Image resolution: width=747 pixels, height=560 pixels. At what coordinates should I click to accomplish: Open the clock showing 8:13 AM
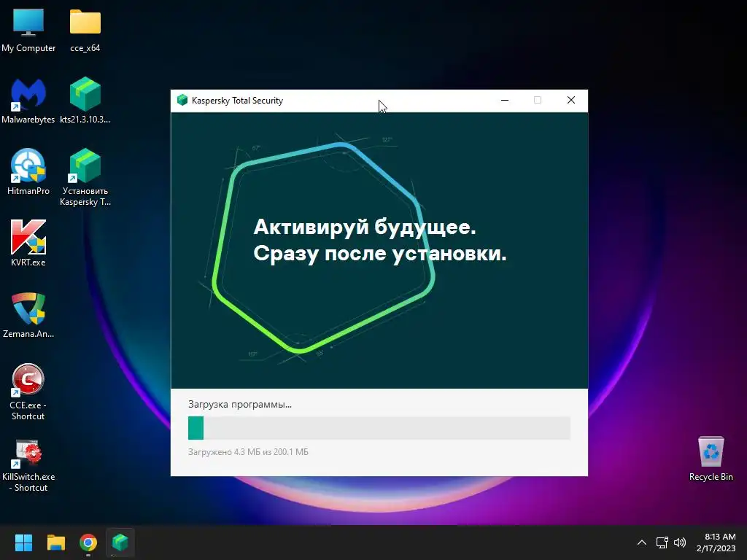tap(716, 542)
